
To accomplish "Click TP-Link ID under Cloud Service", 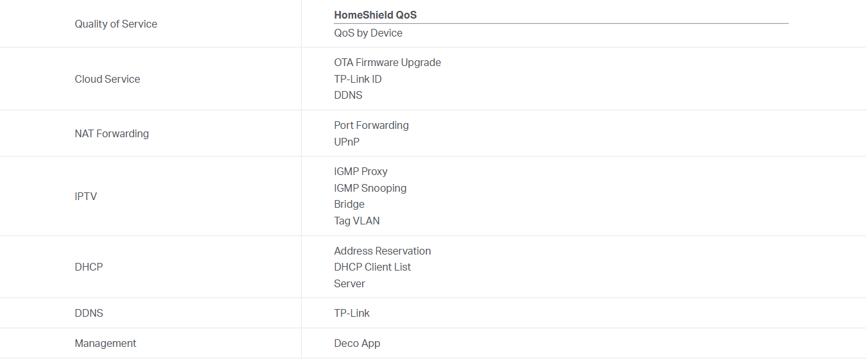I will pyautogui.click(x=358, y=79).
